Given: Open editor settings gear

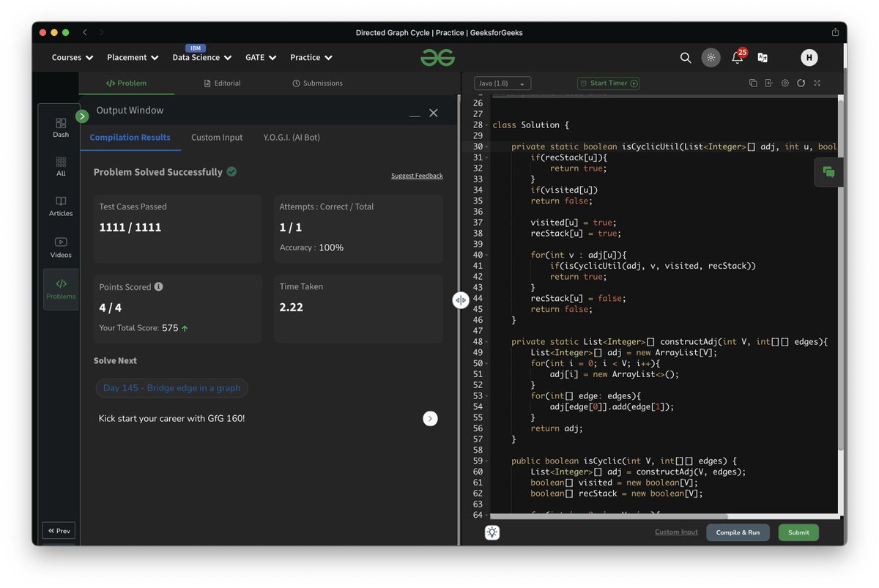Looking at the screenshot, I should pyautogui.click(x=785, y=83).
